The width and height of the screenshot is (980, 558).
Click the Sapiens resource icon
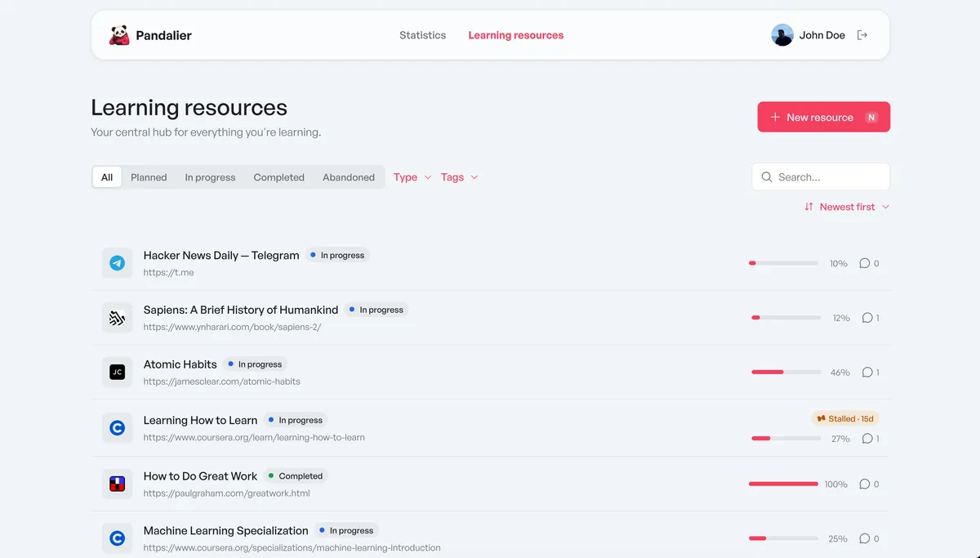coord(117,318)
